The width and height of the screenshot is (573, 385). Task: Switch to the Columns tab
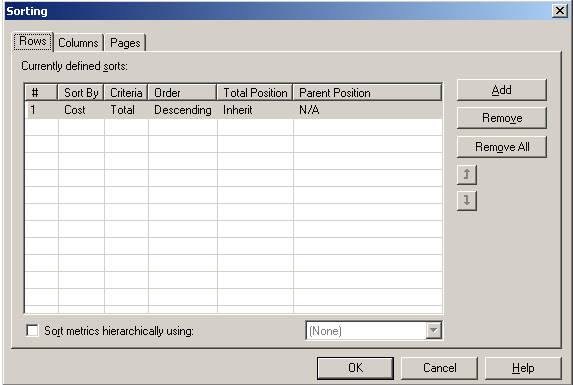point(78,43)
